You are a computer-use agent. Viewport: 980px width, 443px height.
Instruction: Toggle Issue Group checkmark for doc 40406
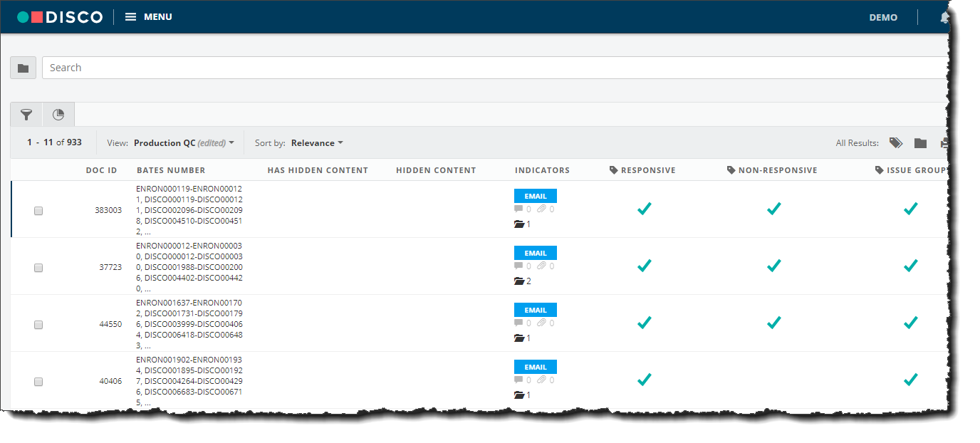click(910, 380)
